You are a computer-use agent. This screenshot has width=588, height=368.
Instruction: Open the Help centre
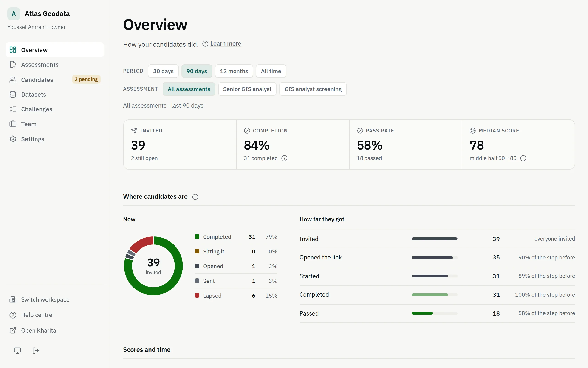(x=55, y=315)
